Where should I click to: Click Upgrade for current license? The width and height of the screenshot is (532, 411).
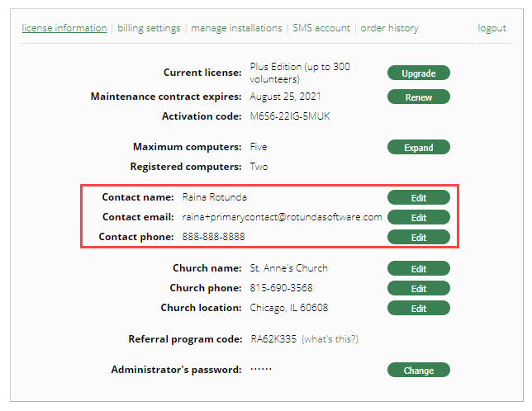tap(419, 73)
